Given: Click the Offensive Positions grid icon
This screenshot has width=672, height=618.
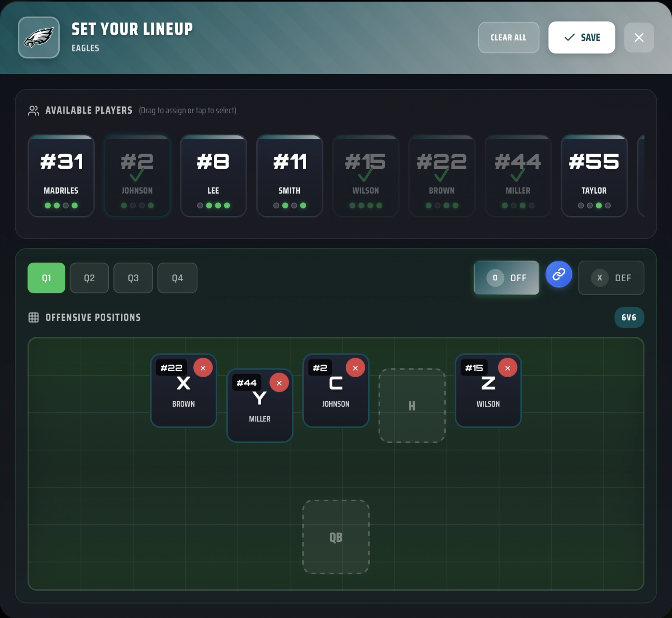Looking at the screenshot, I should pos(34,317).
